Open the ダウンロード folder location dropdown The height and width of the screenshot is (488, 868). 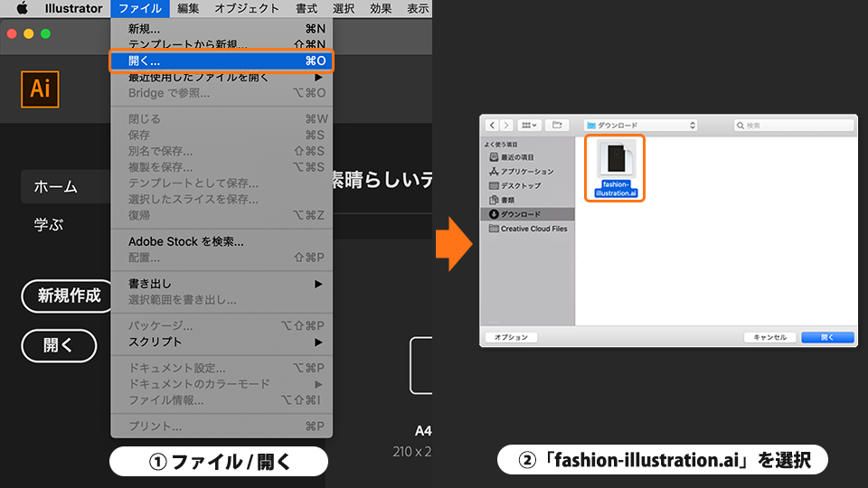click(640, 126)
